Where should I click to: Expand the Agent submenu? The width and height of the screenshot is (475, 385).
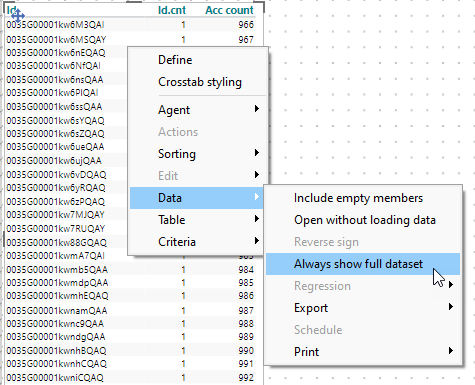pos(198,110)
